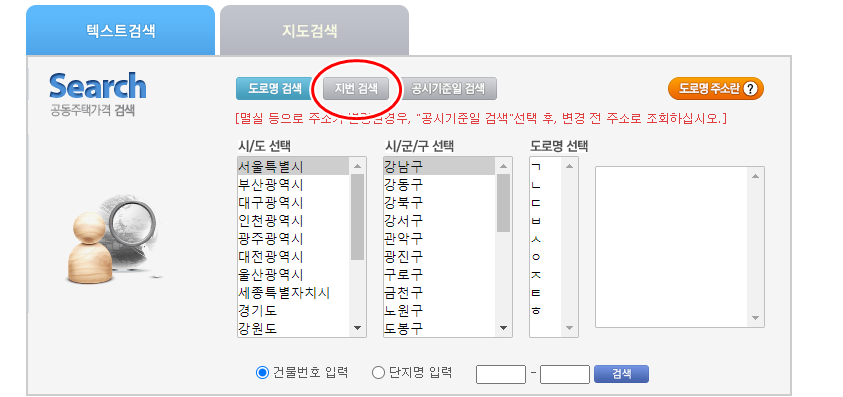Click the 시/도 list scrollbar thumb

[x=358, y=217]
